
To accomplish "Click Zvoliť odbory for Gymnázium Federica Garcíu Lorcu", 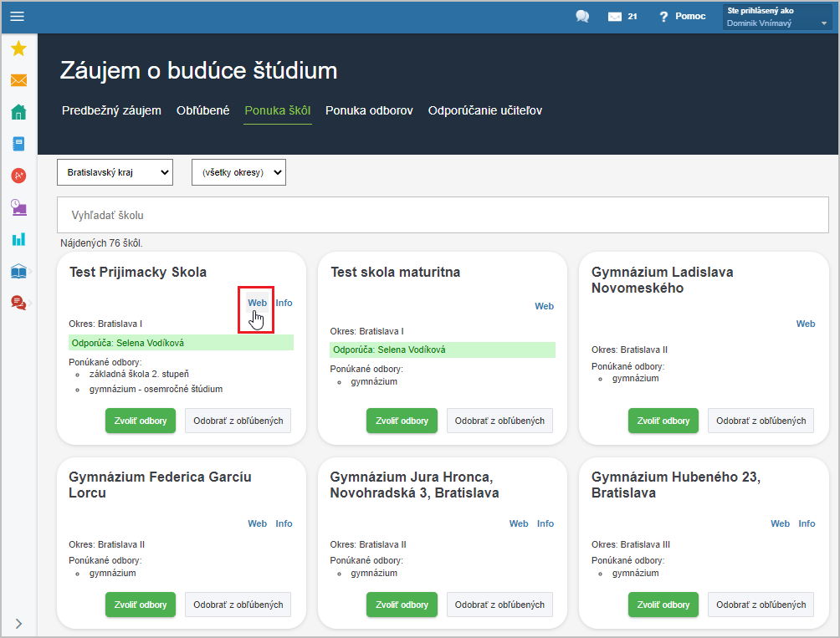I will coord(141,605).
